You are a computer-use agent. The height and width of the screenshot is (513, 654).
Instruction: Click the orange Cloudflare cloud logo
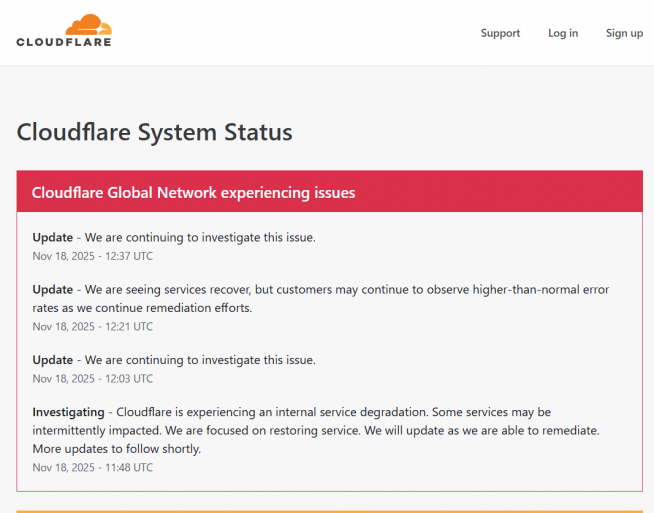tap(89, 25)
